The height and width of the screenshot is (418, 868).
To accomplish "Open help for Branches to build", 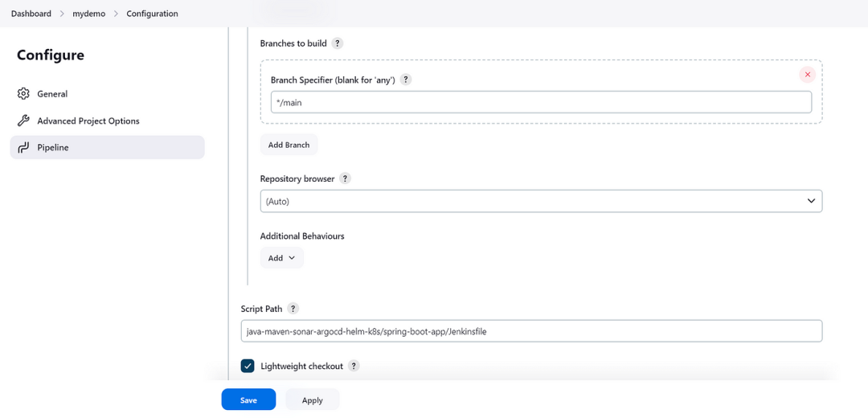I will (x=338, y=43).
